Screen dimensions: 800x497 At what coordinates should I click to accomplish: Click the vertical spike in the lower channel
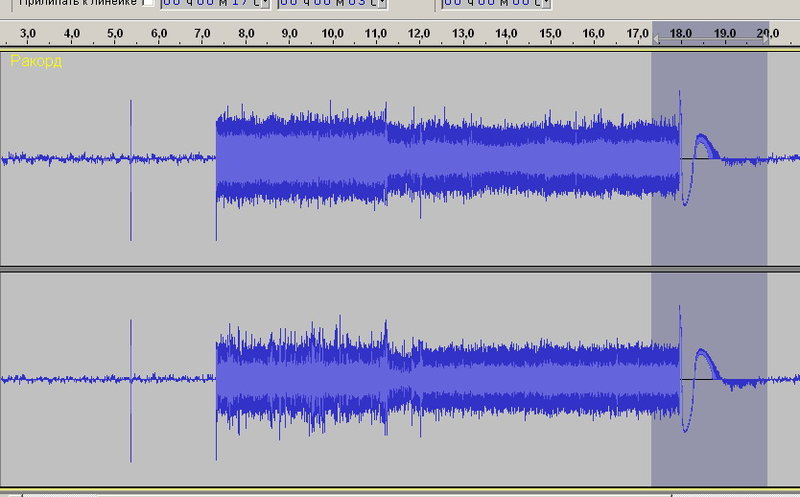pos(131,391)
